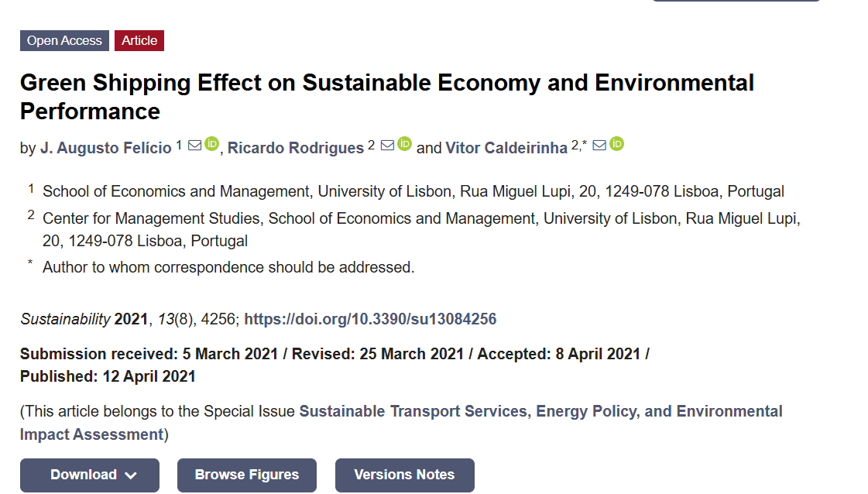Click email envelope icon for Vitor Caldeirinha
The height and width of the screenshot is (494, 868).
tap(599, 146)
